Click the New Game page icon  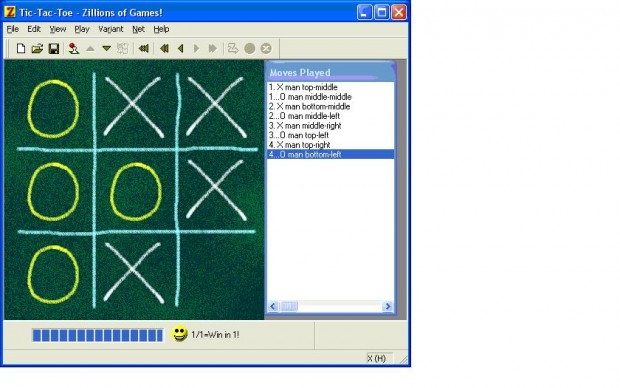21,48
